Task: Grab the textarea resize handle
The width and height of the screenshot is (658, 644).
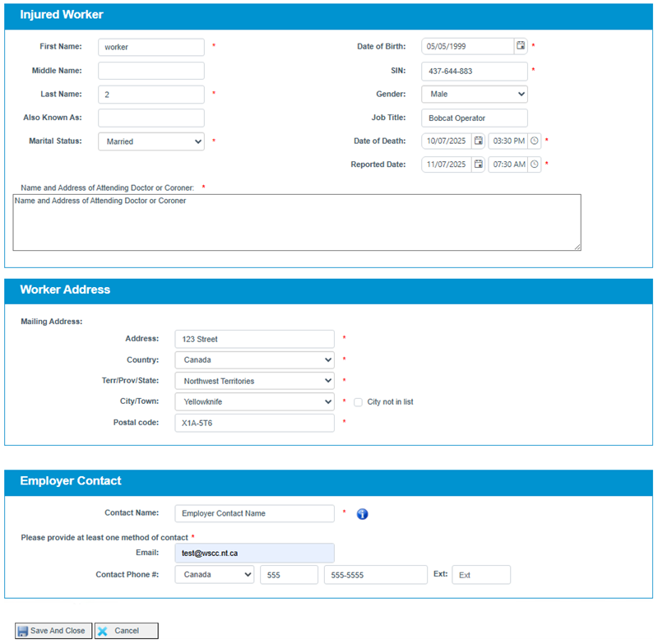Action: 577,247
